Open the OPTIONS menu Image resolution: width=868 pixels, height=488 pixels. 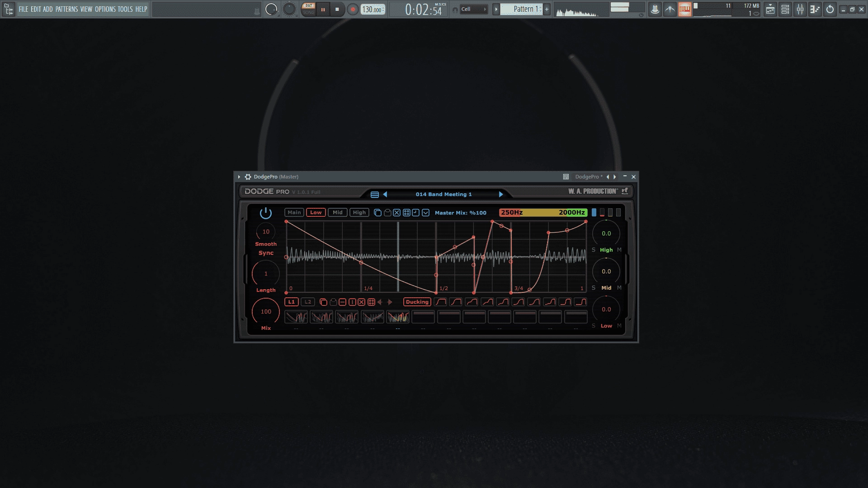[105, 9]
